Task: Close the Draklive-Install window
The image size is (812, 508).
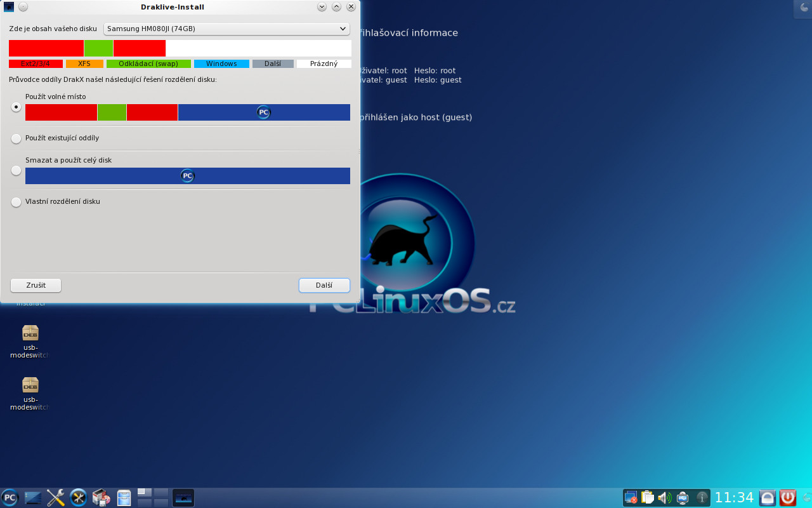Action: (351, 7)
